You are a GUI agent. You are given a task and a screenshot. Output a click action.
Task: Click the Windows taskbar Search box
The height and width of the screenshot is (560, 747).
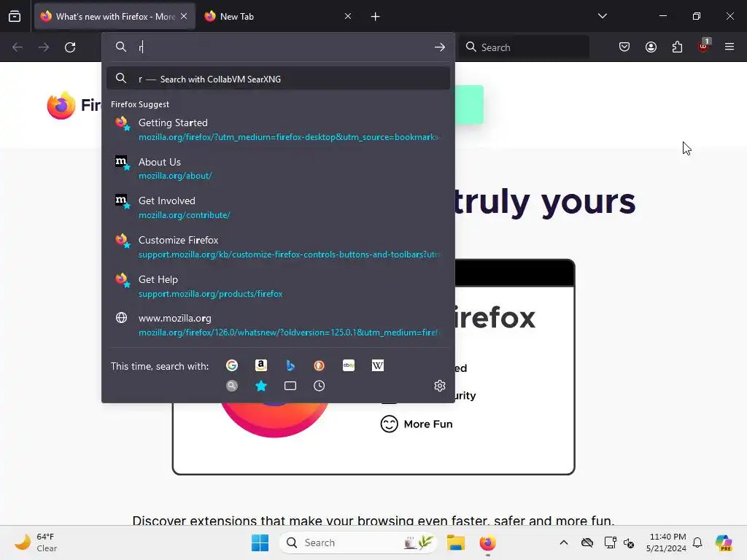click(x=357, y=542)
